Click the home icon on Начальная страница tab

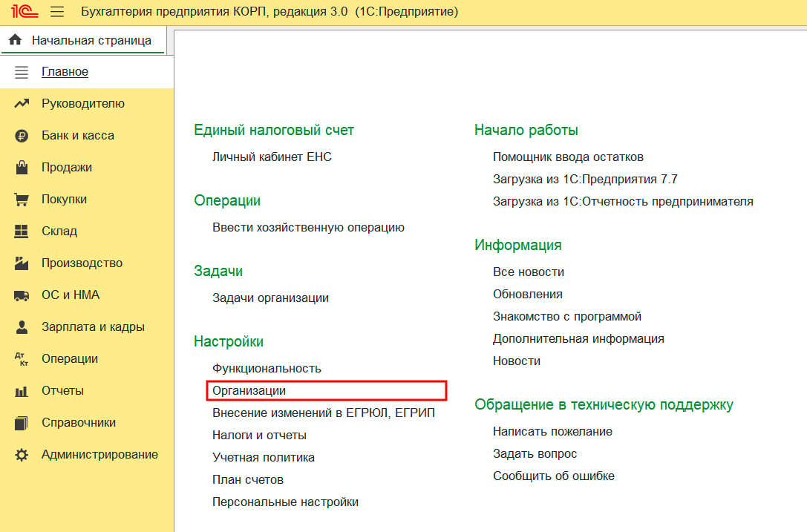16,41
